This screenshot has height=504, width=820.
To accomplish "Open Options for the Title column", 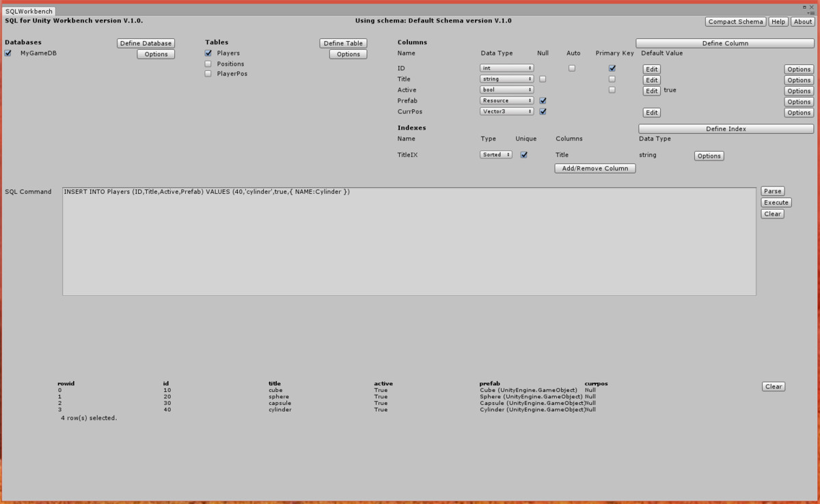I will (x=799, y=80).
